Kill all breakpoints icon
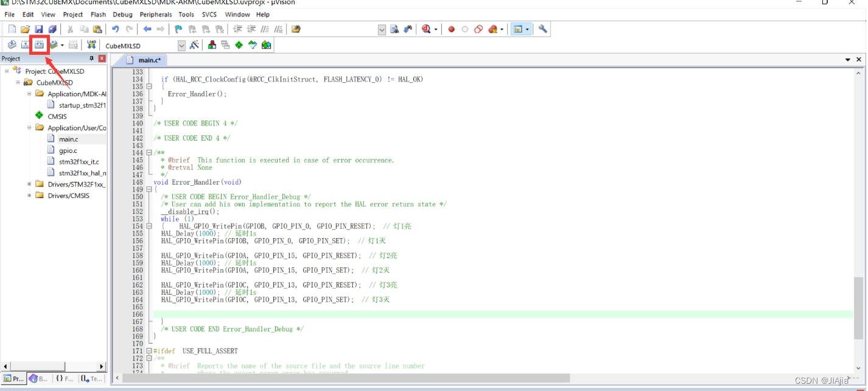868x391 pixels. [x=492, y=29]
